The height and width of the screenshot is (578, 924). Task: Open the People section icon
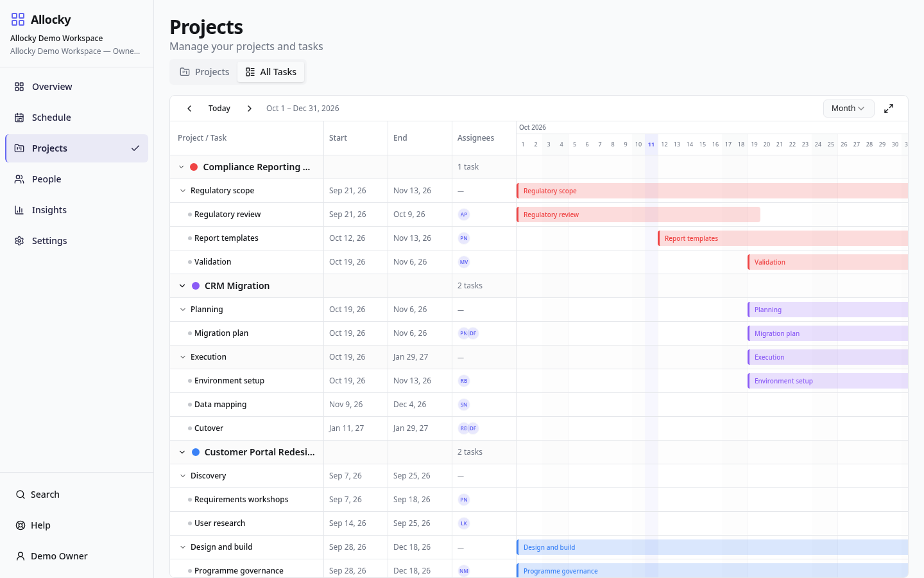[19, 179]
